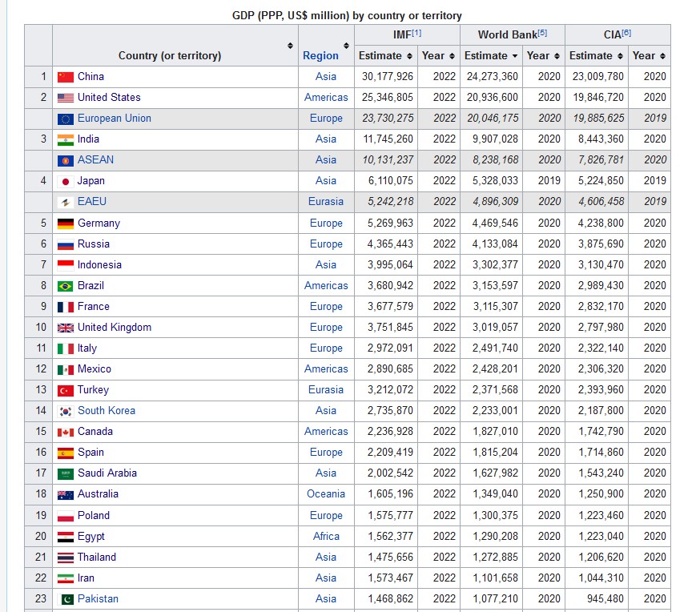This screenshot has width=700, height=612.
Task: Sort table by Region column arrows
Action: [x=347, y=46]
